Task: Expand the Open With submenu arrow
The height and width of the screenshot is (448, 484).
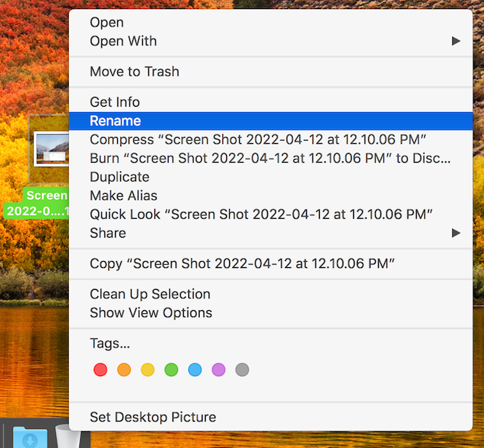Action: click(456, 41)
